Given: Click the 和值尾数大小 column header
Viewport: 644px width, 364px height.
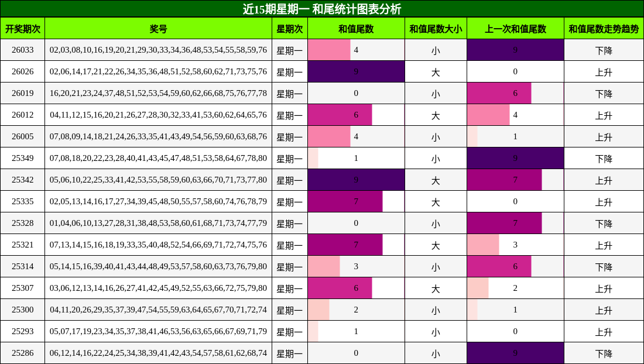Looking at the screenshot, I should click(436, 29).
